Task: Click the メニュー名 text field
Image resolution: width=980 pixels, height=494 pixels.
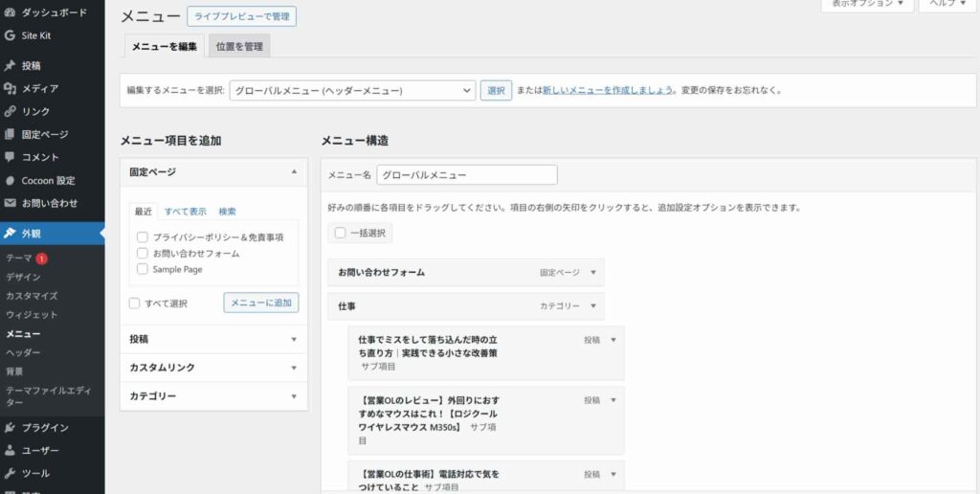Action: coord(467,175)
